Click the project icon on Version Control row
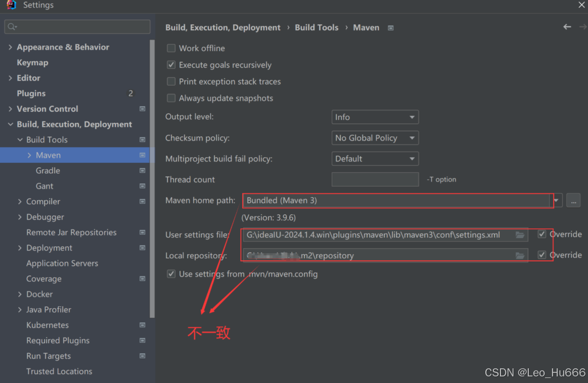This screenshot has width=588, height=383. tap(143, 109)
